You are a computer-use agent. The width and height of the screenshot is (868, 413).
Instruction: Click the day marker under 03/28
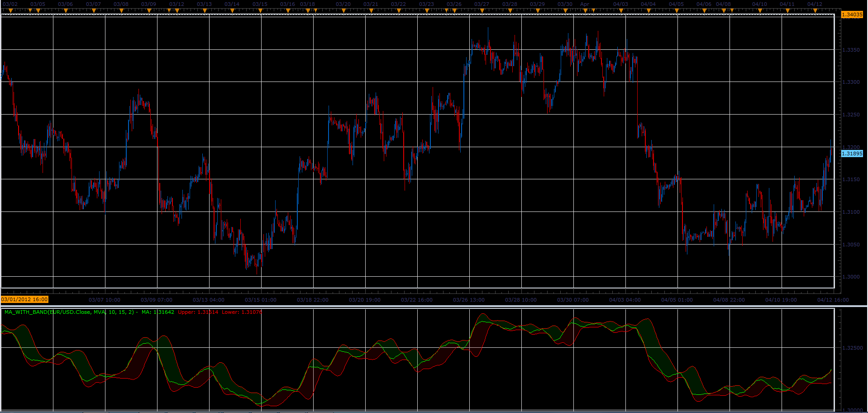(x=510, y=11)
